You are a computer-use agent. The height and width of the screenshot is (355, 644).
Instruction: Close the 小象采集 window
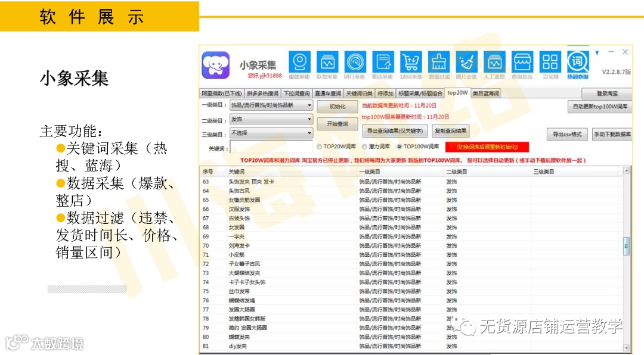(x=625, y=52)
